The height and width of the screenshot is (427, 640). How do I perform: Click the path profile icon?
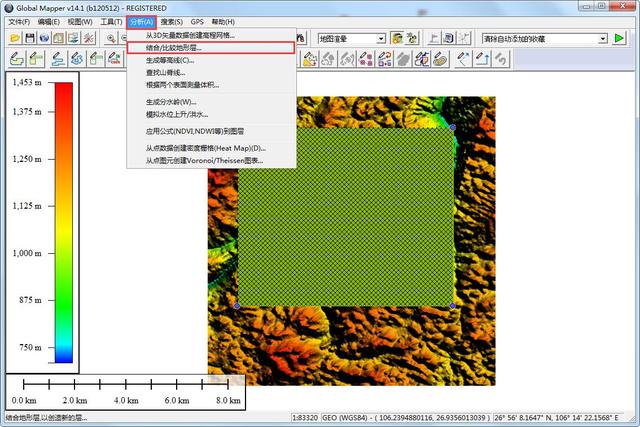(434, 38)
